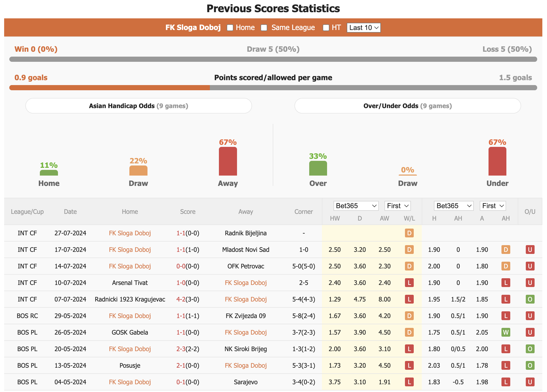Open FK Sloga Doboj link on 14-07-2024 row
Screen dimensions: 547x392
[130, 266]
